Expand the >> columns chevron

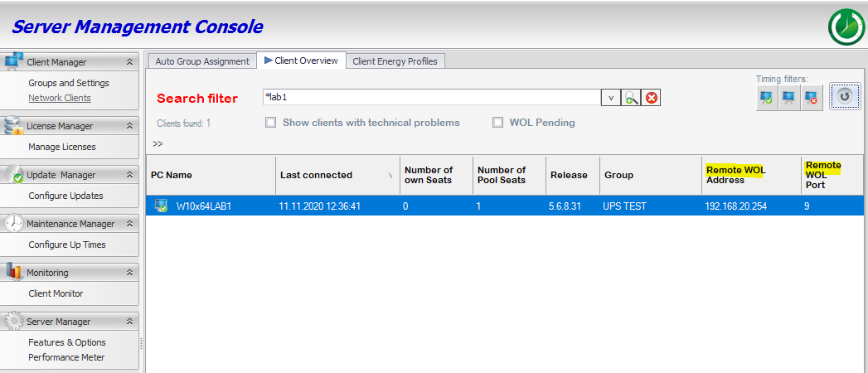[158, 144]
